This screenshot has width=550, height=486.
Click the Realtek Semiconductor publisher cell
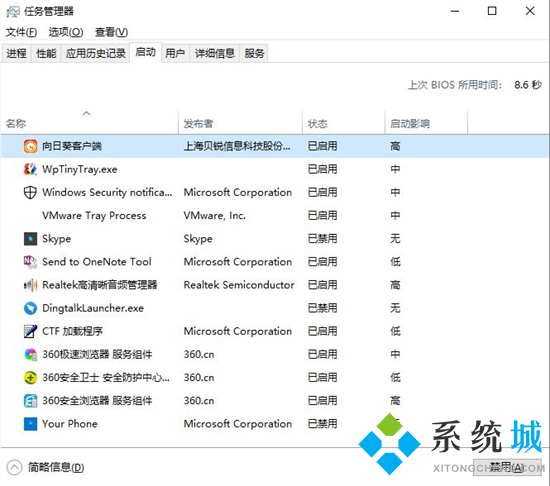pos(239,285)
